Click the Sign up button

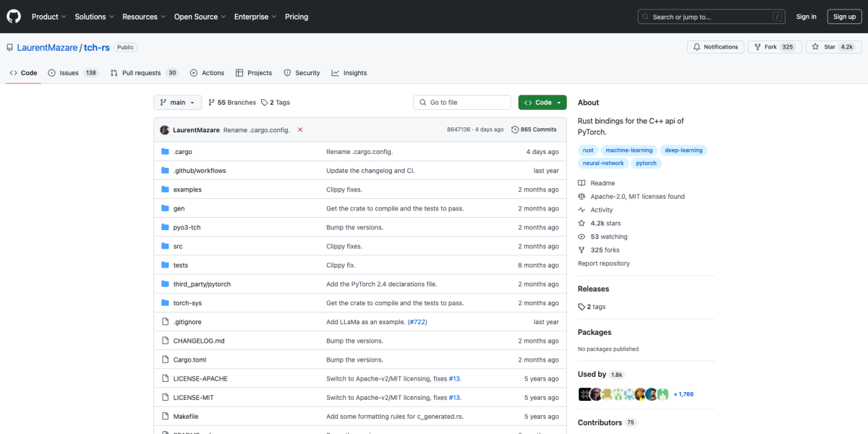pyautogui.click(x=844, y=17)
